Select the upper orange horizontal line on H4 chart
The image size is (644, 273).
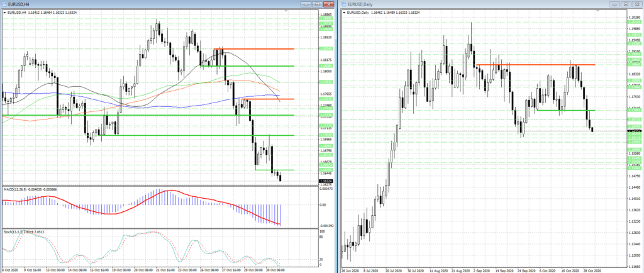[x=254, y=49]
